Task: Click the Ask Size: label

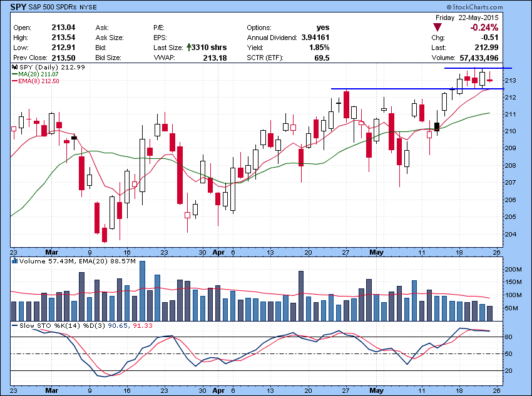Action: (x=110, y=38)
